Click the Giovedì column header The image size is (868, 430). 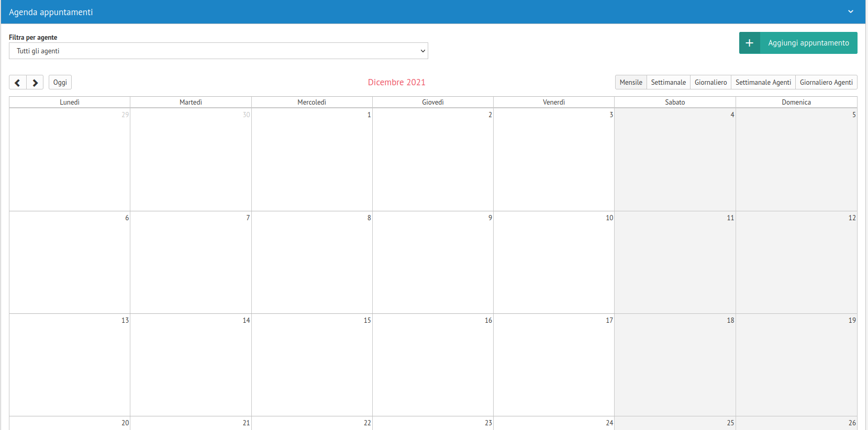[433, 102]
